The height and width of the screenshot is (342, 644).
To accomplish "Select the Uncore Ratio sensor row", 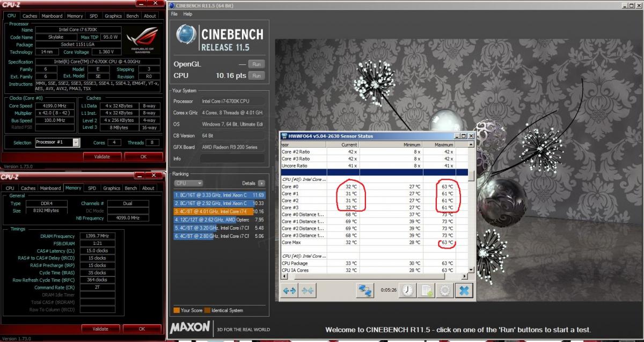I will pyautogui.click(x=374, y=166).
